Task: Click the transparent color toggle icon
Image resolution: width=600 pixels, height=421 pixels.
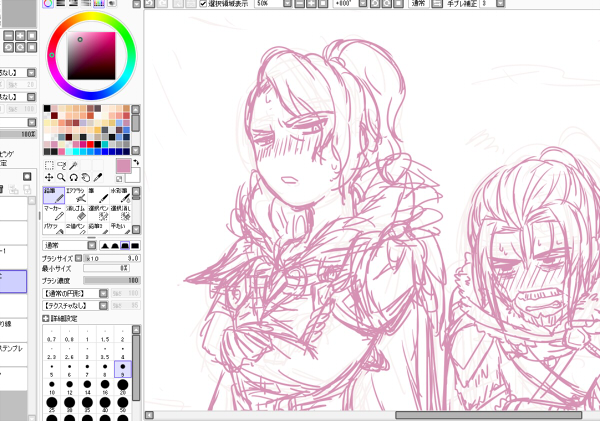Action: 119,179
